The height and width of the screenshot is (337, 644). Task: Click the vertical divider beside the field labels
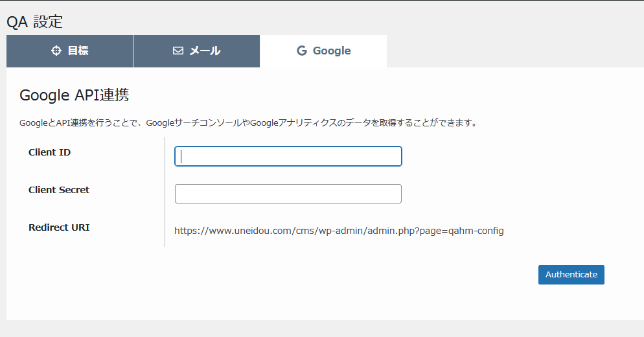165,192
